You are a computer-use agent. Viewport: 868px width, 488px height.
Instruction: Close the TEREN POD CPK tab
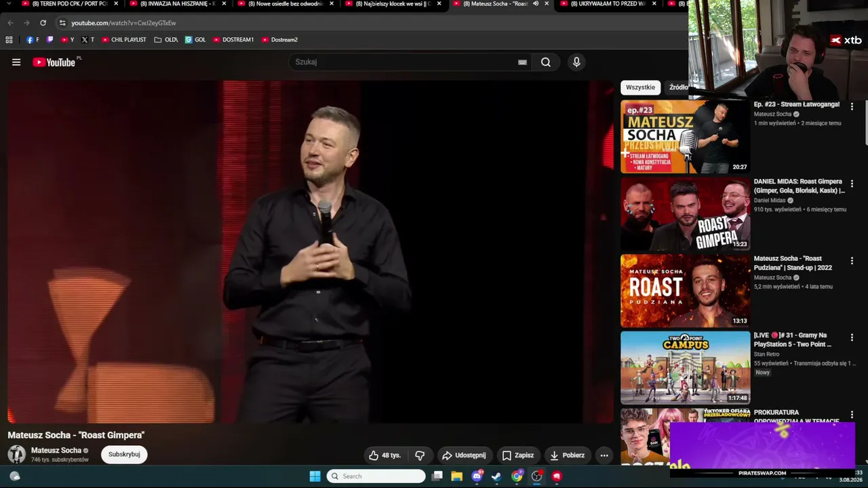click(116, 4)
